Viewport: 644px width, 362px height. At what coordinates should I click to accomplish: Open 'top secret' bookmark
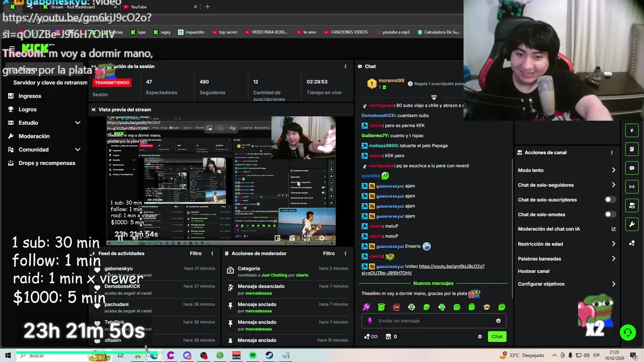click(x=224, y=32)
